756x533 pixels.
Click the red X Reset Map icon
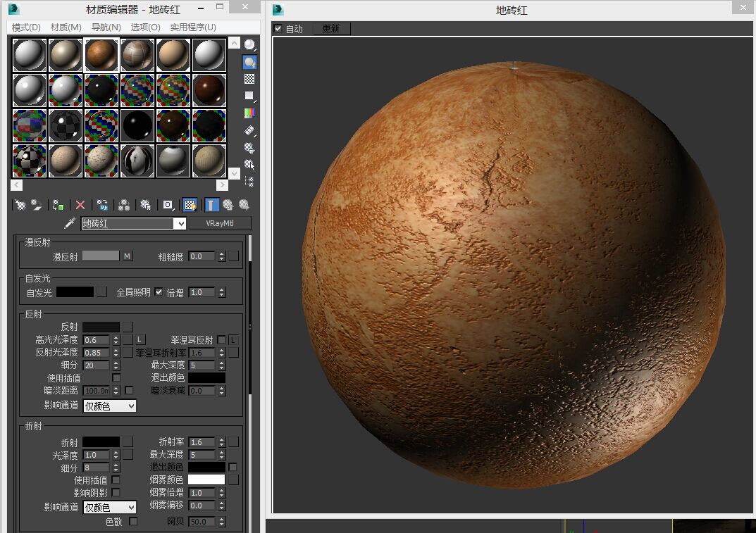click(80, 206)
